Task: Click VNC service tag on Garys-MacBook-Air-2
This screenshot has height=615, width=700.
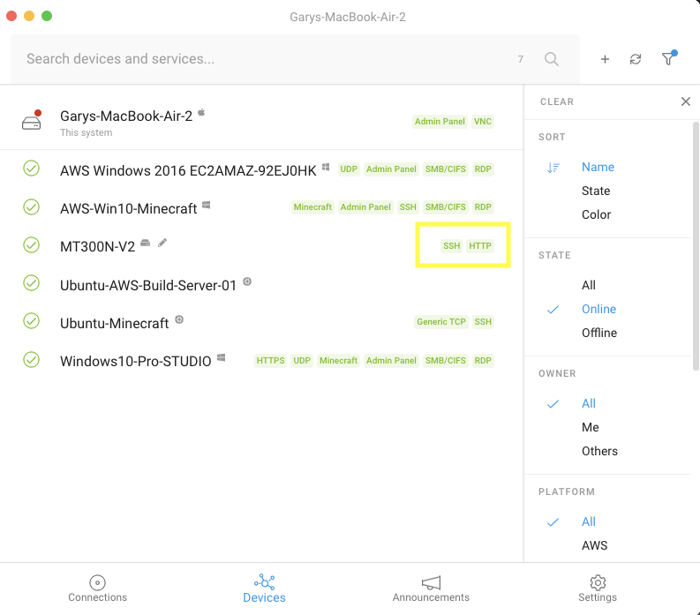Action: tap(483, 122)
